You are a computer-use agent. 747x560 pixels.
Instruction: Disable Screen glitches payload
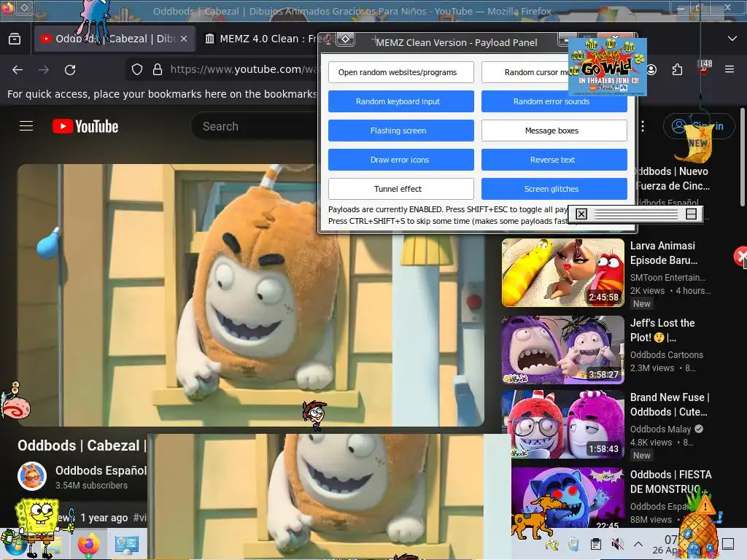pyautogui.click(x=554, y=189)
